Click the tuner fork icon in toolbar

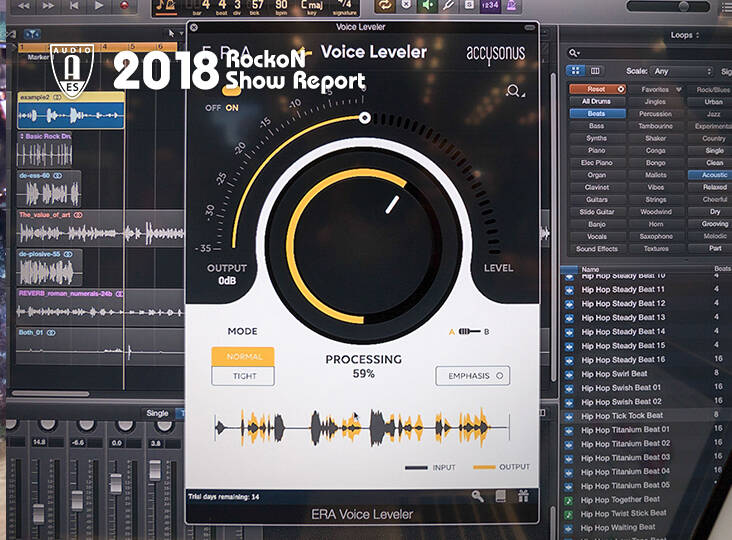tap(448, 5)
